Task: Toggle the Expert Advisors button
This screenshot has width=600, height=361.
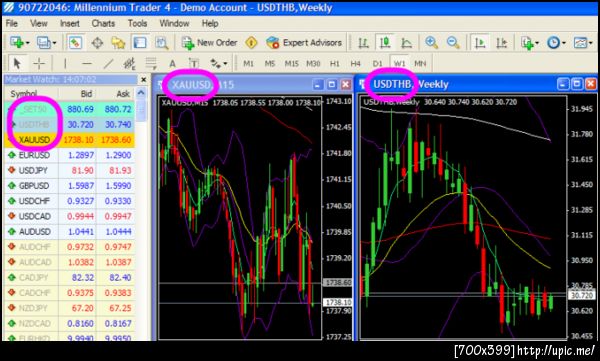Action: coord(304,42)
